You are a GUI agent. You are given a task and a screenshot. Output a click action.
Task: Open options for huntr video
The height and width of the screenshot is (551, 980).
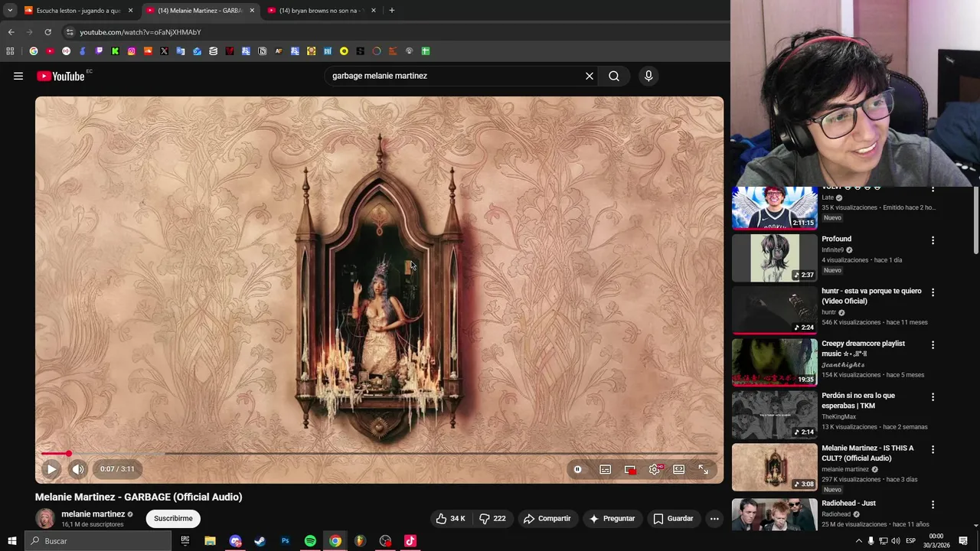(933, 292)
